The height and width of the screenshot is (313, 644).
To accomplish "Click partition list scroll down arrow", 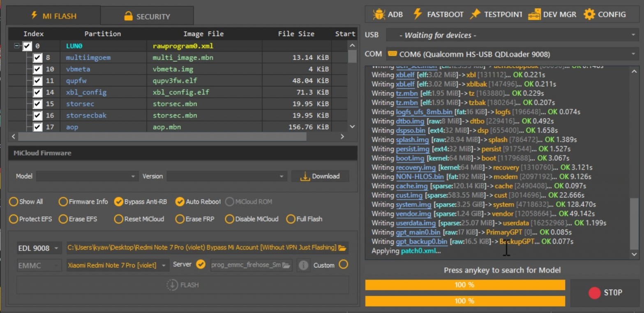I will click(352, 127).
